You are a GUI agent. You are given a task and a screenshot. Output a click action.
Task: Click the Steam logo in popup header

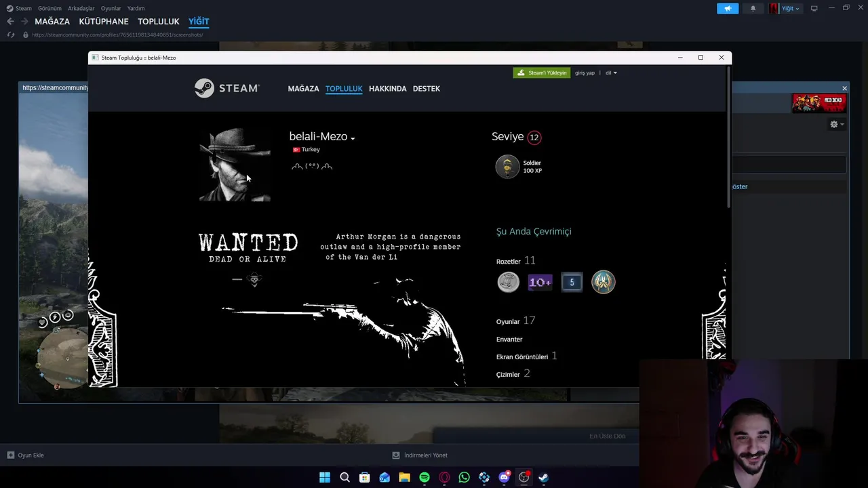[x=226, y=88]
